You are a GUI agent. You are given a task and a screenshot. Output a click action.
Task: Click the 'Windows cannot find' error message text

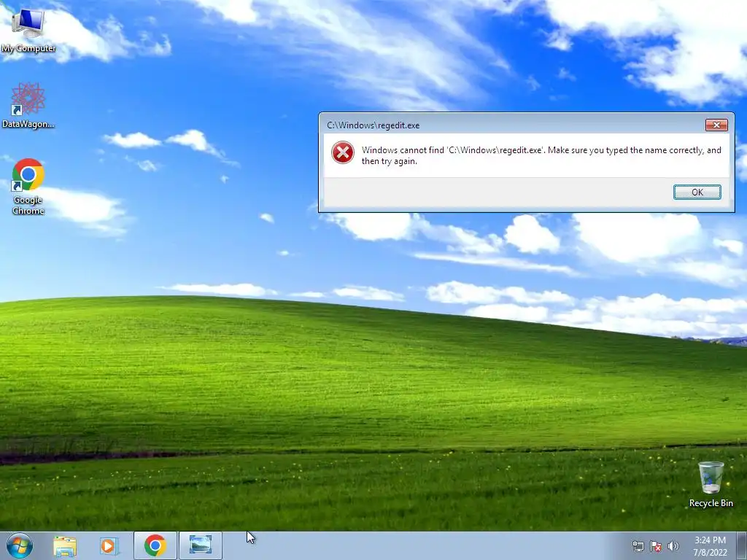coord(541,155)
